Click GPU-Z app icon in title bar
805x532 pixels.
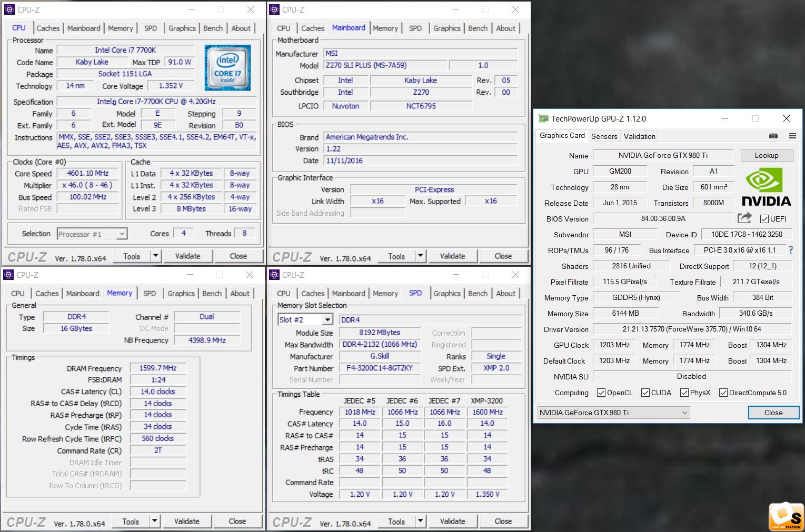pos(543,118)
